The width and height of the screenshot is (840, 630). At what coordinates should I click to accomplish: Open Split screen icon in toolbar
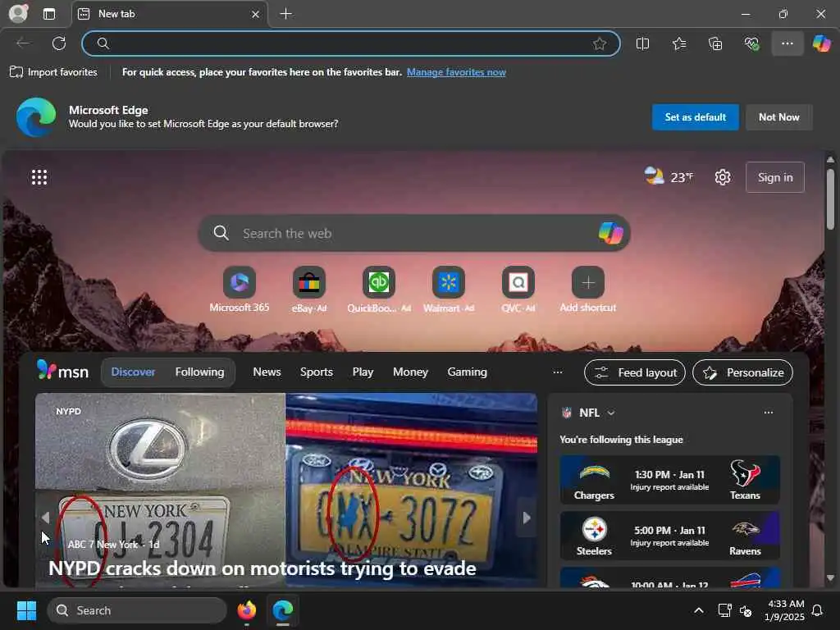coord(642,44)
